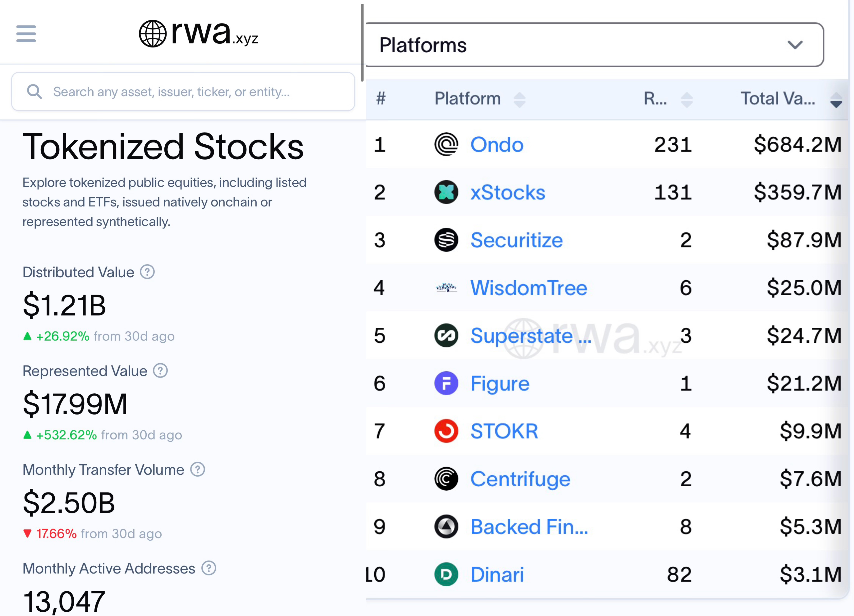This screenshot has width=854, height=616.
Task: Focus the asset search input field
Action: [x=183, y=91]
